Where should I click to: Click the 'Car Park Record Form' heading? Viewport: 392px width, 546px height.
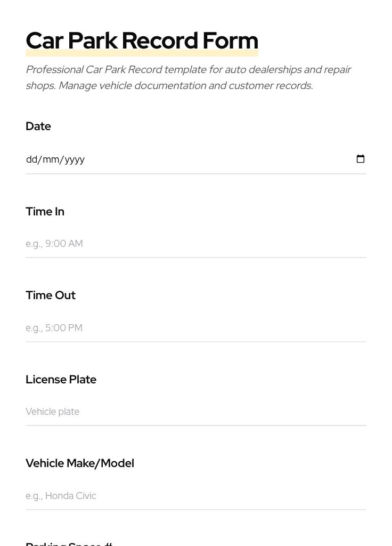pyautogui.click(x=142, y=41)
